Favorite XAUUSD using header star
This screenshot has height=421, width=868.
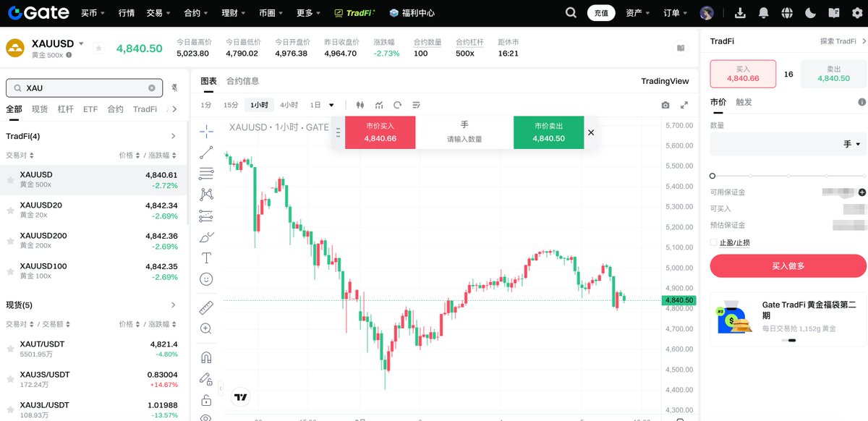[99, 48]
